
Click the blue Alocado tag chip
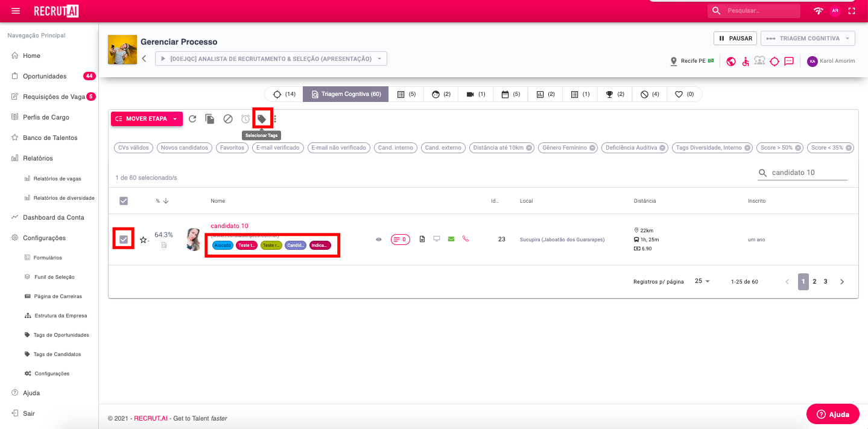[223, 246]
